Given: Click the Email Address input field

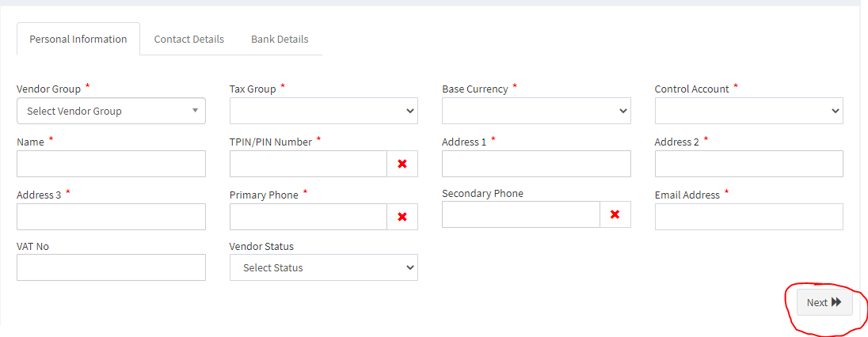Looking at the screenshot, I should [748, 217].
